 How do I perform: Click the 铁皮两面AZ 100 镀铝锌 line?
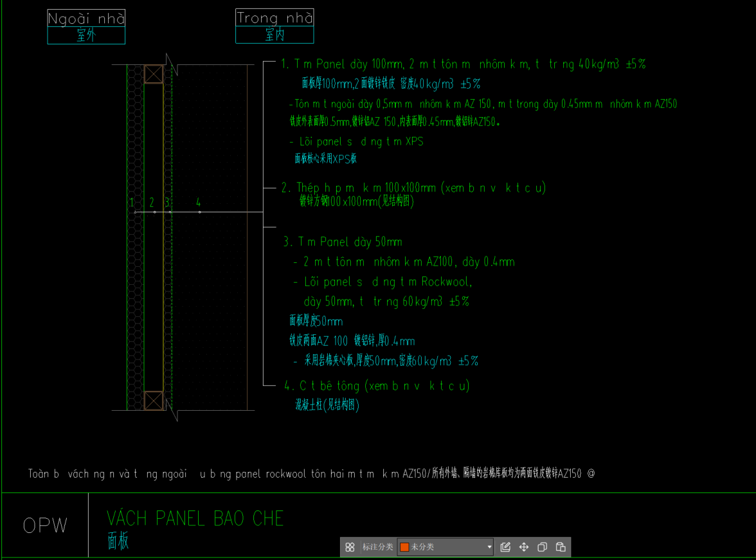352,341
